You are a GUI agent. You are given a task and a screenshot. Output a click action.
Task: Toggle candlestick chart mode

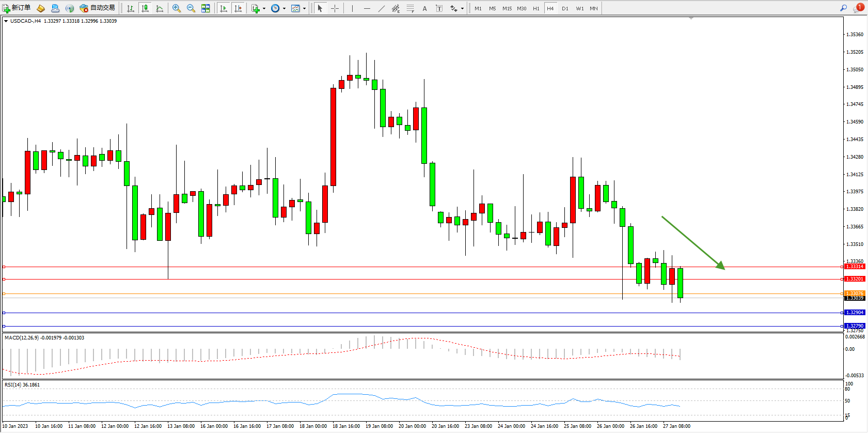pos(145,8)
